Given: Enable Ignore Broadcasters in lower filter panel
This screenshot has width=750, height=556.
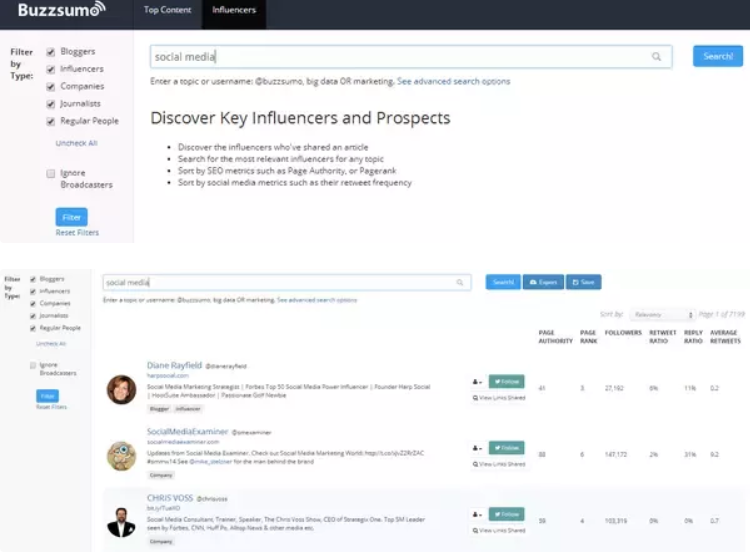Looking at the screenshot, I should 33,365.
